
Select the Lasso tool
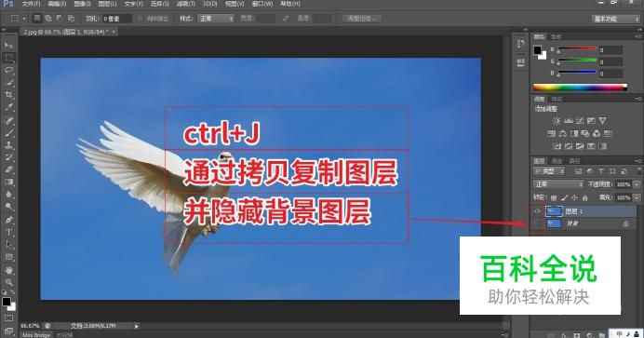pyautogui.click(x=8, y=70)
